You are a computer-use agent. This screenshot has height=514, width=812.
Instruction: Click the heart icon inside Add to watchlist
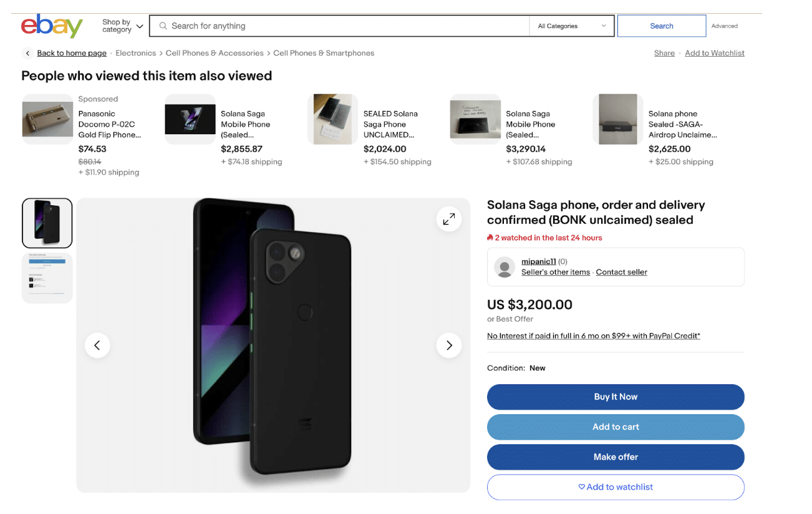coord(581,487)
